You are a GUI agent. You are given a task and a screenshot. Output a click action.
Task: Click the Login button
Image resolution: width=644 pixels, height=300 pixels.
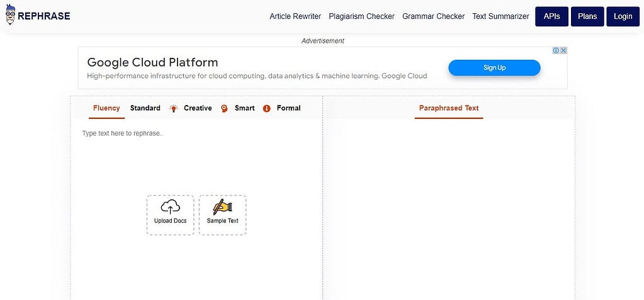623,16
